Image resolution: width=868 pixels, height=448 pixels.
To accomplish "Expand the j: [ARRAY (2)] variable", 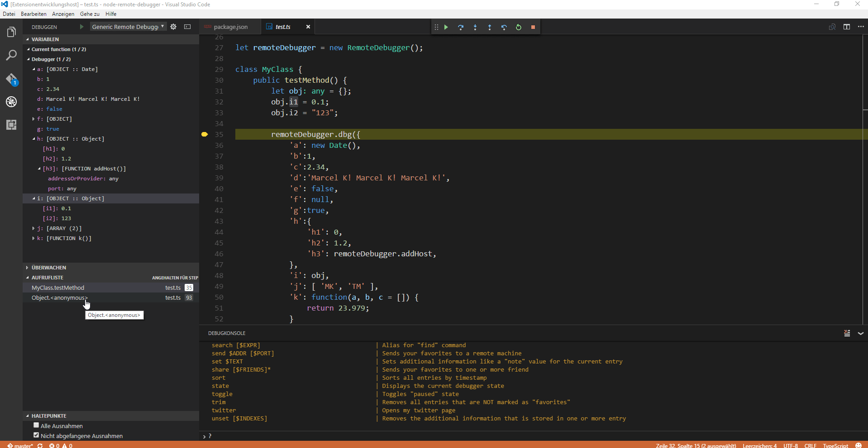I will pos(33,228).
